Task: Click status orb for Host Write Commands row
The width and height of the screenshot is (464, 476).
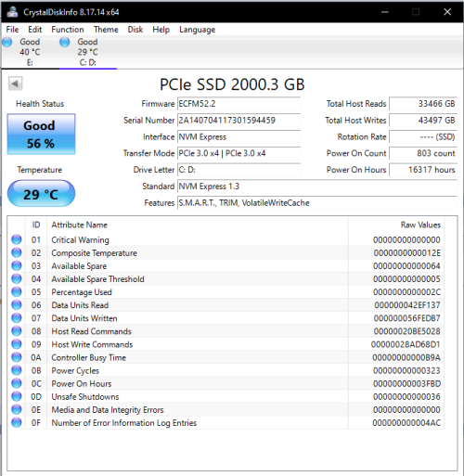Action: click(x=17, y=344)
